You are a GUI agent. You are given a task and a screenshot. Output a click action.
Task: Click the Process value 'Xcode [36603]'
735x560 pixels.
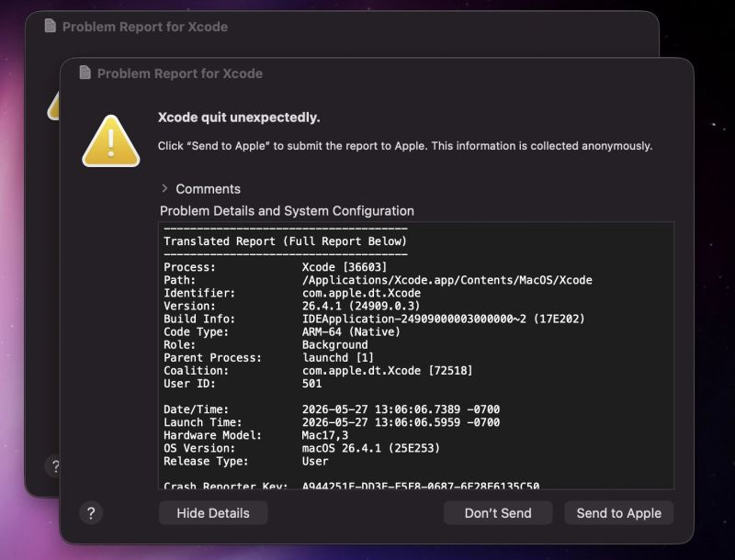(345, 267)
